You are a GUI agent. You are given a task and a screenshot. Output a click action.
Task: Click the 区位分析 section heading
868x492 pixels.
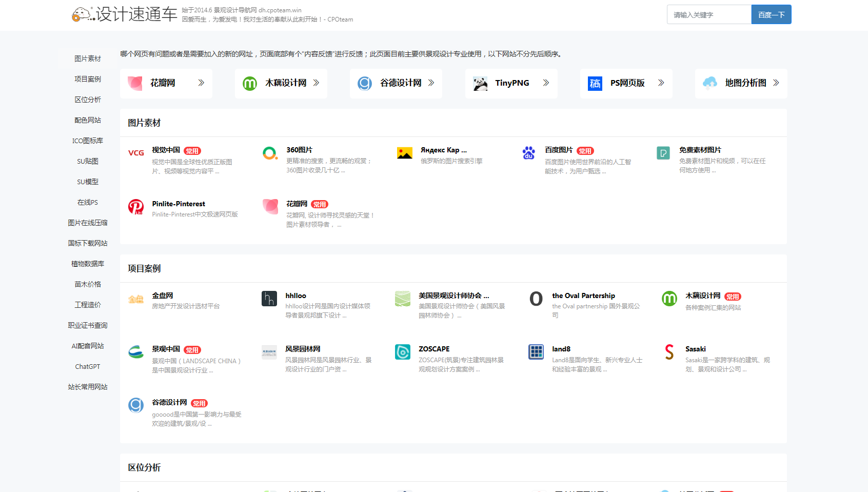(144, 467)
